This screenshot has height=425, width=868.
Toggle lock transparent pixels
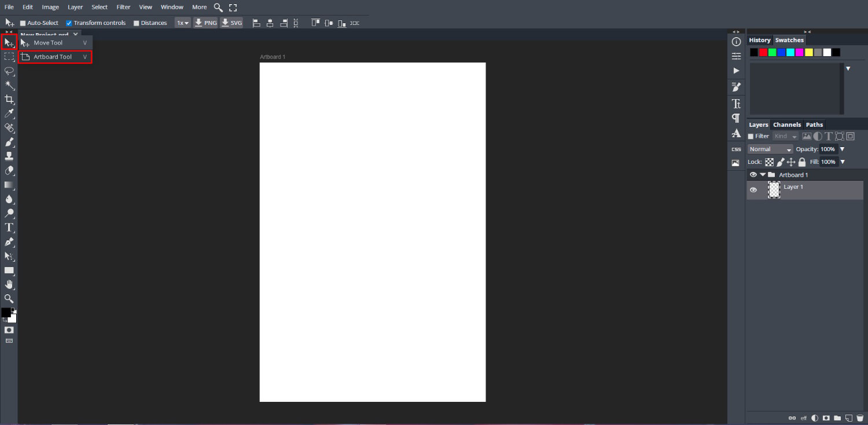point(770,162)
